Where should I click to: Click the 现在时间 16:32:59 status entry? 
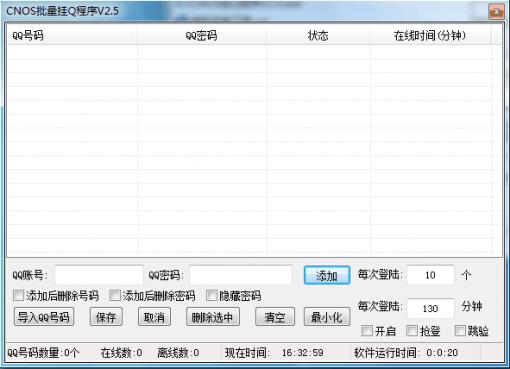click(x=274, y=352)
